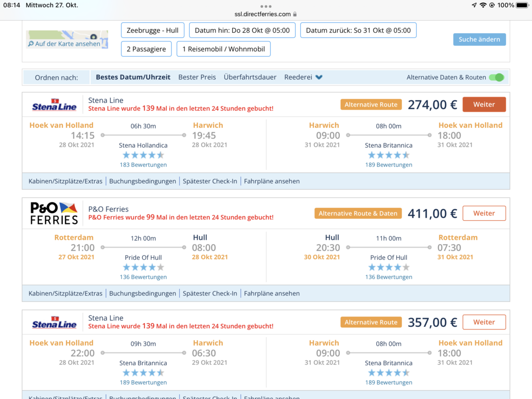The image size is (532, 399).
Task: Open Buchungsbedingungen for P&O Ferries offer
Action: pyautogui.click(x=142, y=294)
